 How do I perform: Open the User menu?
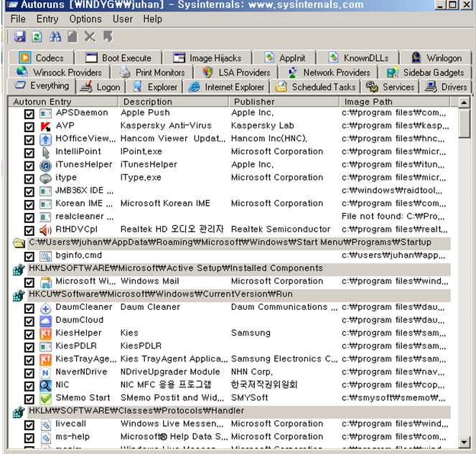[123, 19]
